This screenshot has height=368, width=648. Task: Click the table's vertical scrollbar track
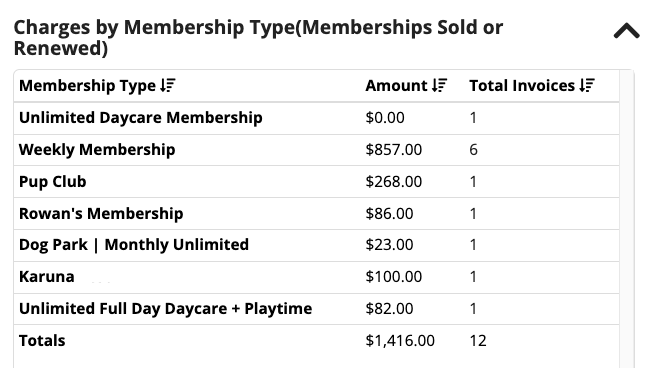point(627,219)
